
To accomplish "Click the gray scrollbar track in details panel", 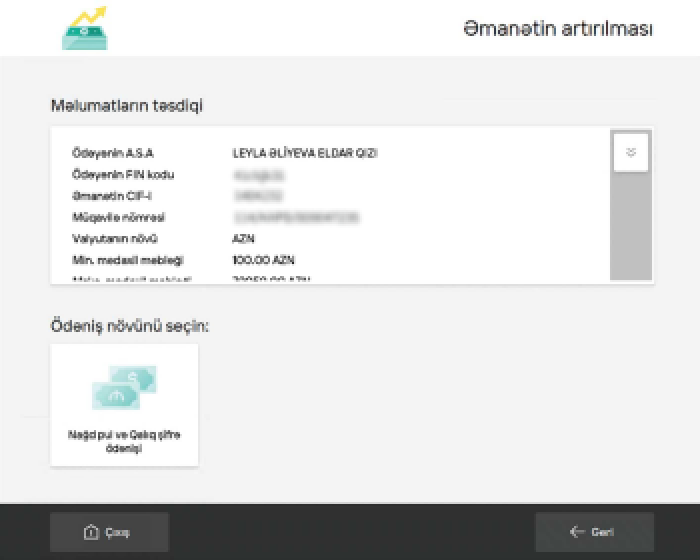I will pyautogui.click(x=631, y=226).
